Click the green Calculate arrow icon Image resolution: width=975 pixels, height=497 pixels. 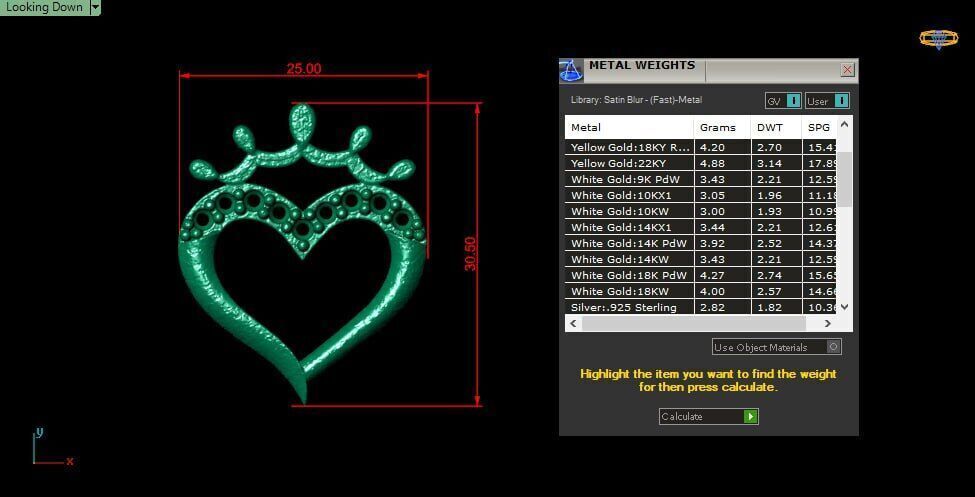(x=751, y=417)
